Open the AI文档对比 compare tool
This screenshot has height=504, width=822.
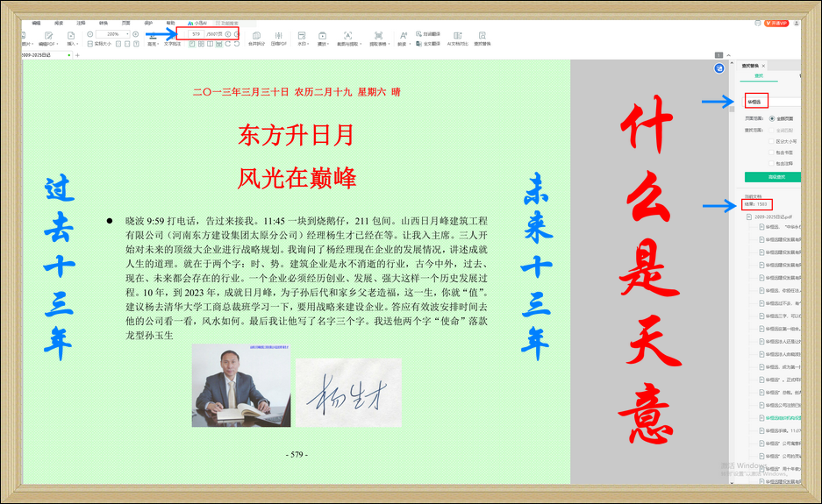click(x=457, y=38)
